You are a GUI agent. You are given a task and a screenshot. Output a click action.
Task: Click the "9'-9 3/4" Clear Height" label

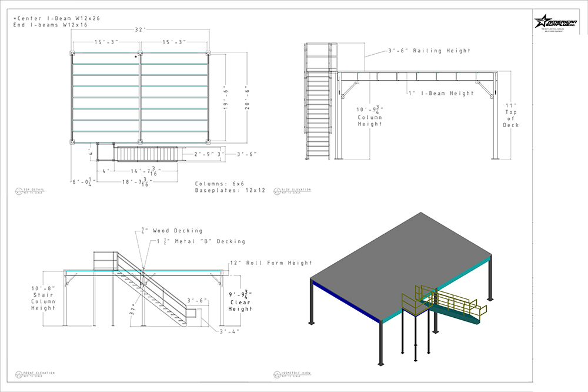(x=240, y=300)
